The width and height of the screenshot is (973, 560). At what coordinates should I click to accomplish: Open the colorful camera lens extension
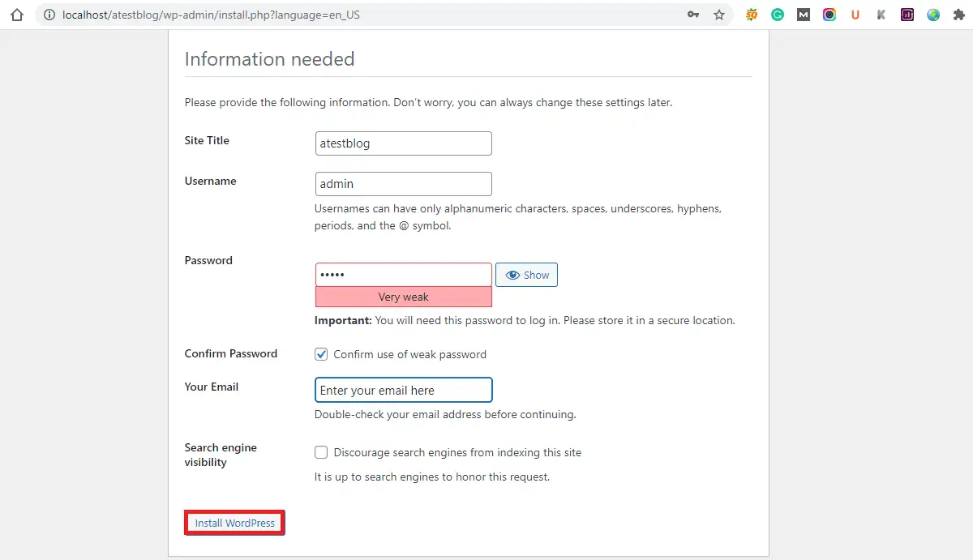click(x=829, y=15)
